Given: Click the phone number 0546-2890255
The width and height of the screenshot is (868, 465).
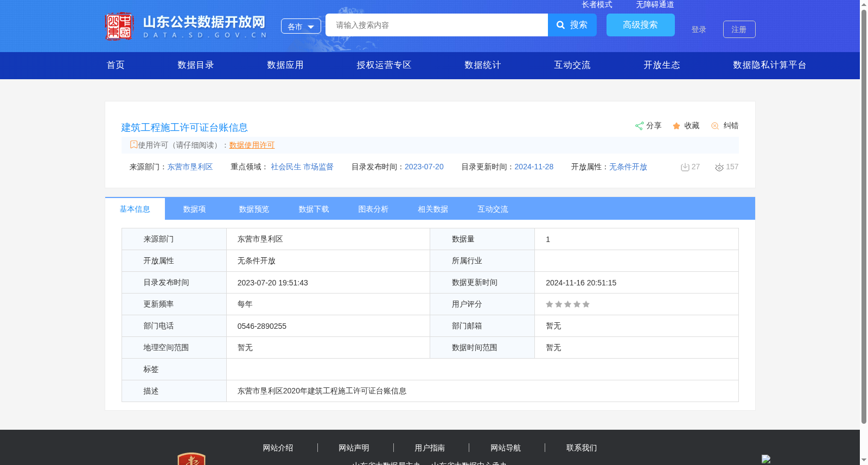Looking at the screenshot, I should pyautogui.click(x=262, y=326).
